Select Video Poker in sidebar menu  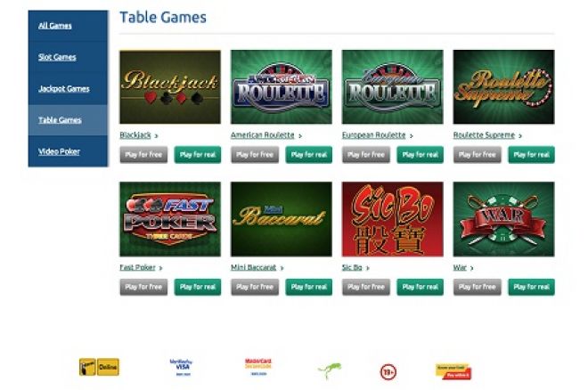pos(60,151)
